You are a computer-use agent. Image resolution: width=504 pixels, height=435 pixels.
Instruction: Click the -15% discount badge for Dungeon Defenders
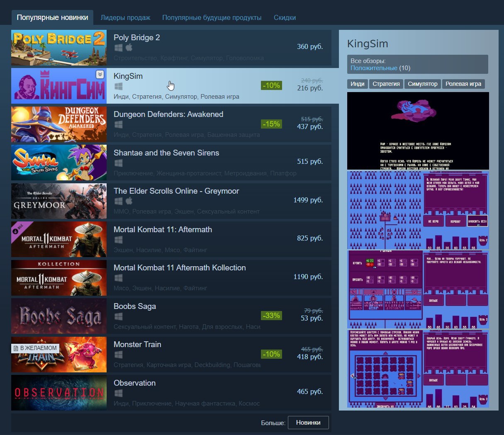pos(271,124)
